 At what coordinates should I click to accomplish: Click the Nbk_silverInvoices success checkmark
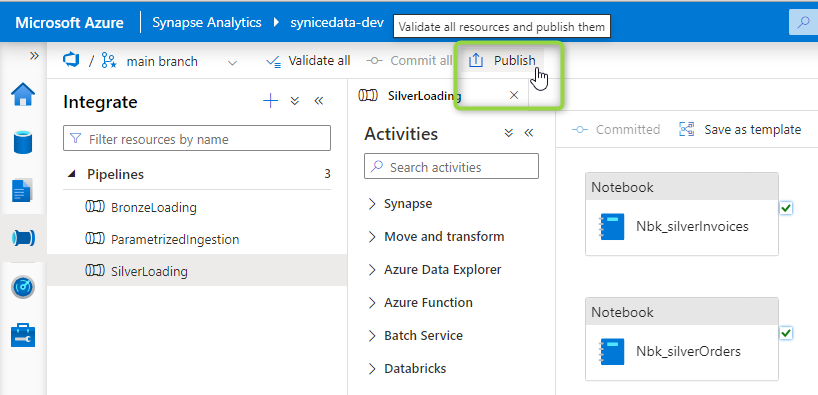point(787,208)
